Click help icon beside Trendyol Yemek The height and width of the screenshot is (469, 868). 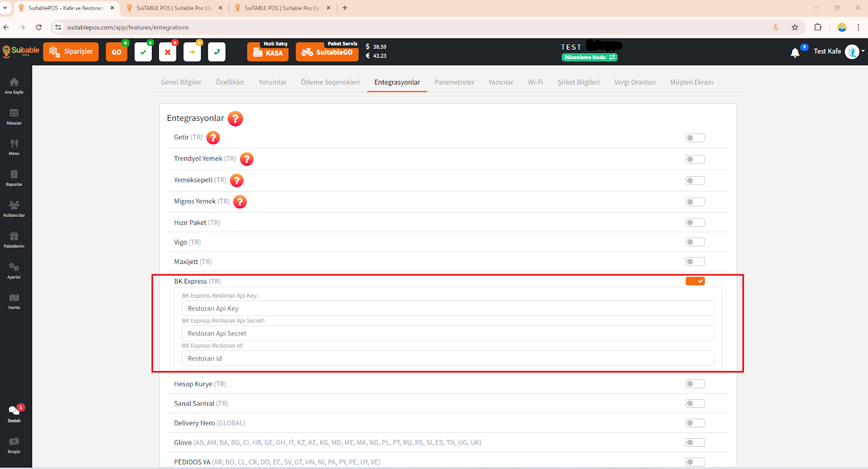coord(247,159)
